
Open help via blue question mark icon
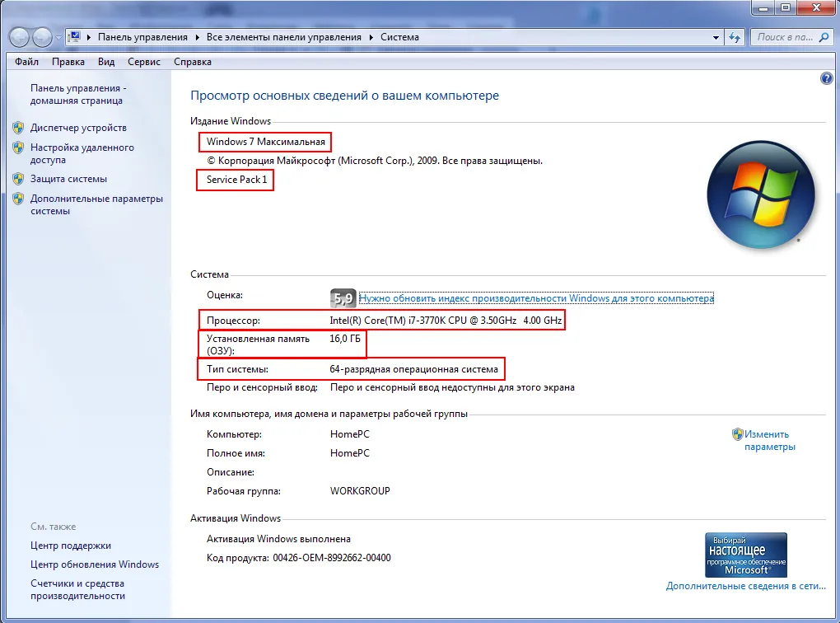pyautogui.click(x=827, y=79)
